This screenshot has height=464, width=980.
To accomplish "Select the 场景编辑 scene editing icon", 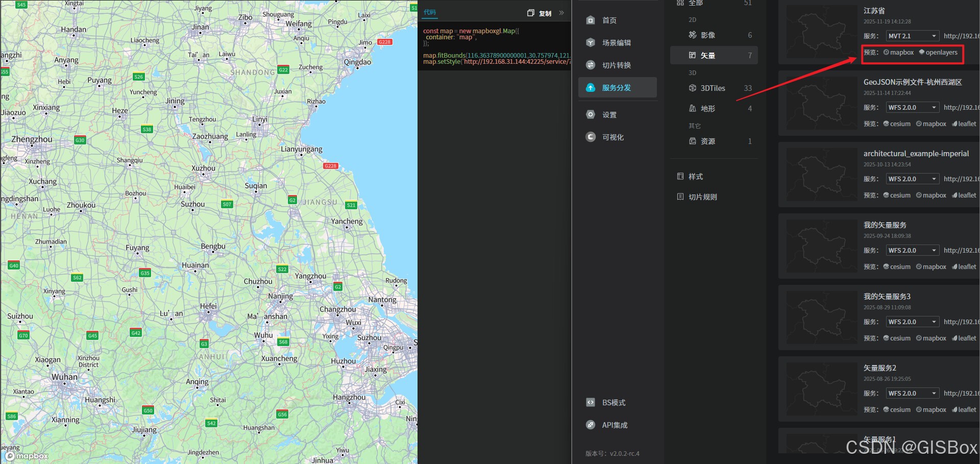I will 614,42.
